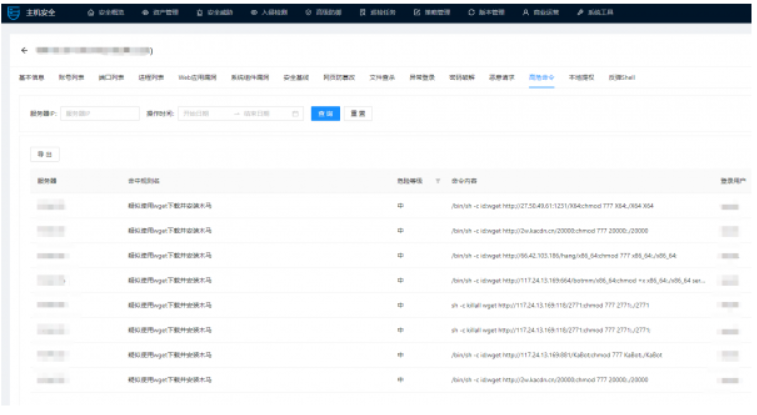Open the 危险等级 column filter
Viewport: 757px width, 415px height.
(438, 181)
